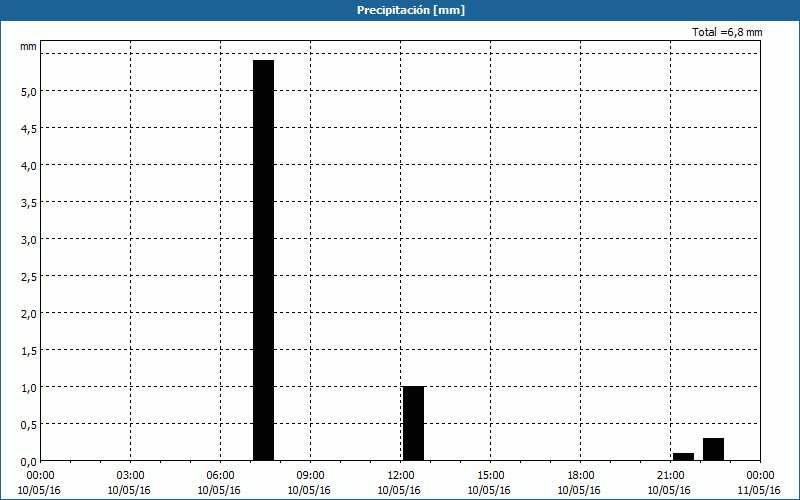Select the 0,3 mm bar near 22:30
Viewport: 800px width, 500px height.
pyautogui.click(x=713, y=449)
